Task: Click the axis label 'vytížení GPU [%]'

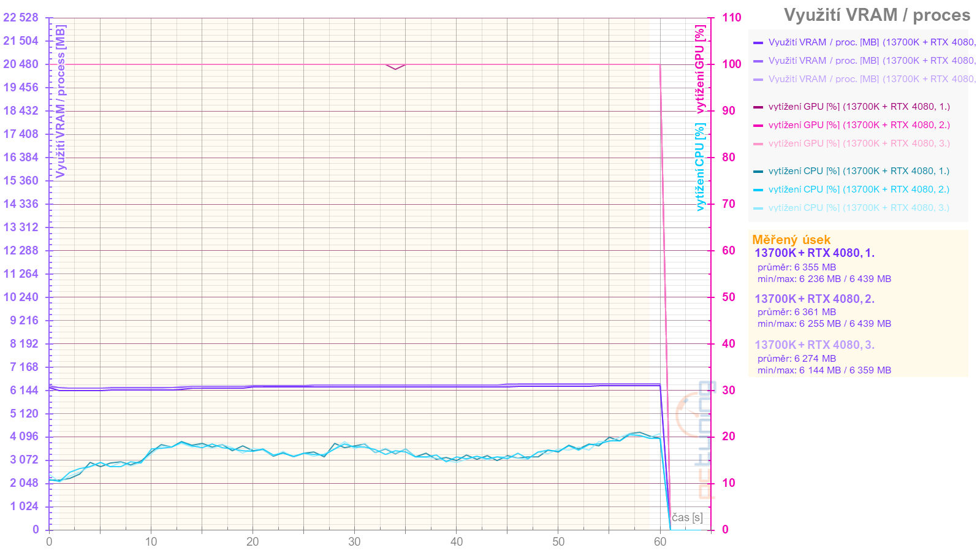Action: (700, 69)
